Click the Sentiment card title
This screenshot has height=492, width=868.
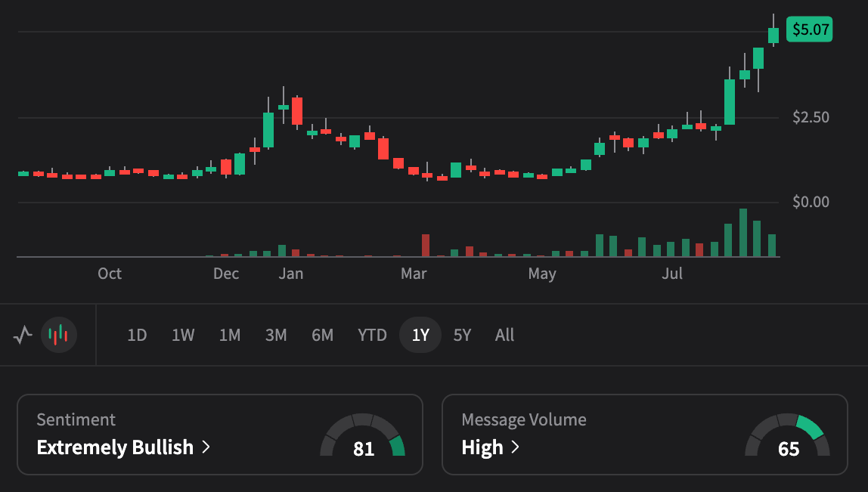click(76, 419)
